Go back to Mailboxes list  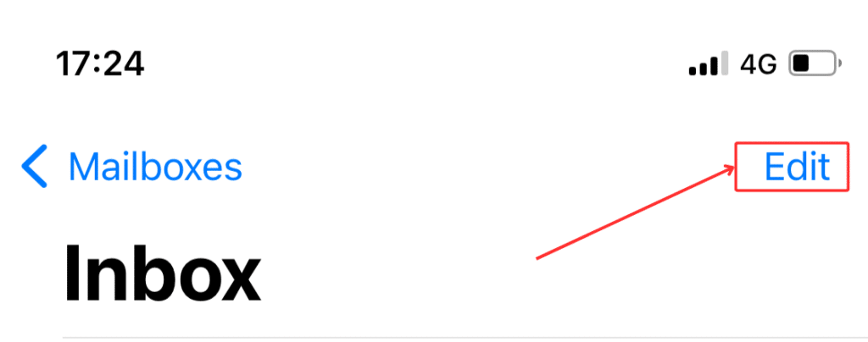click(x=131, y=166)
